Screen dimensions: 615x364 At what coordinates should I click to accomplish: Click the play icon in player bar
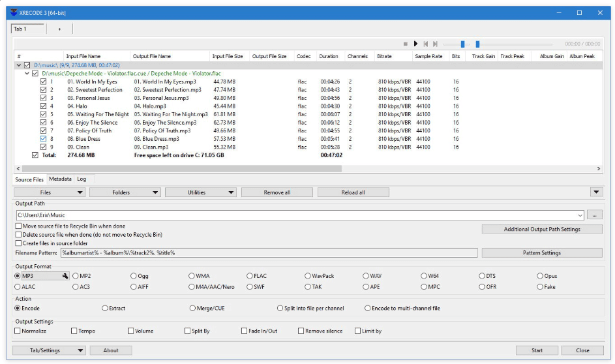[415, 44]
